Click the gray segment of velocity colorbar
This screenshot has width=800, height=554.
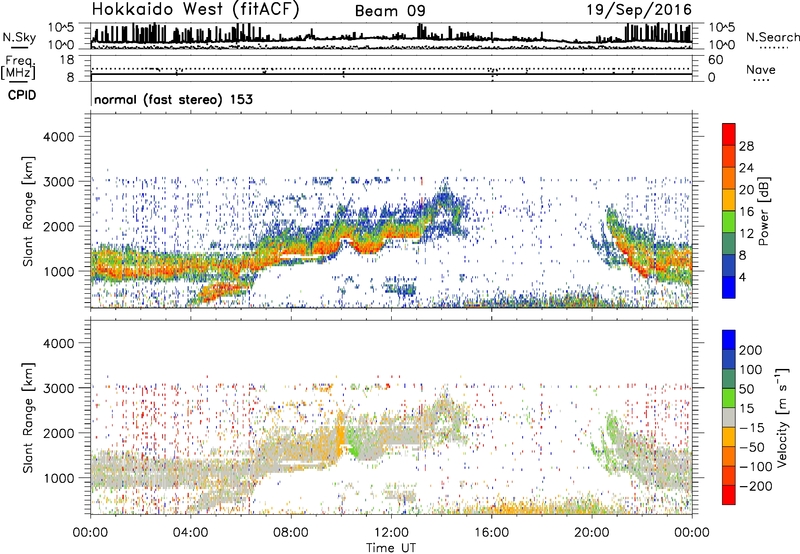click(729, 418)
